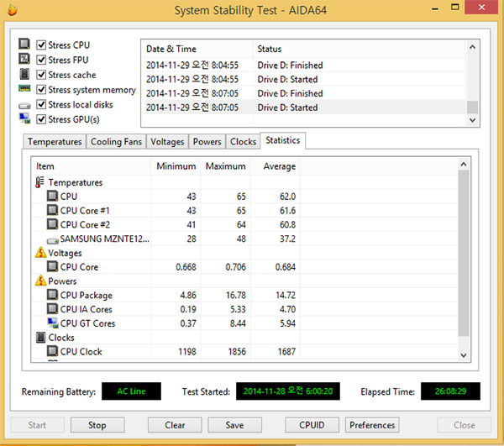Minimize the AIDA64 window
504x446 pixels.
pyautogui.click(x=435, y=8)
